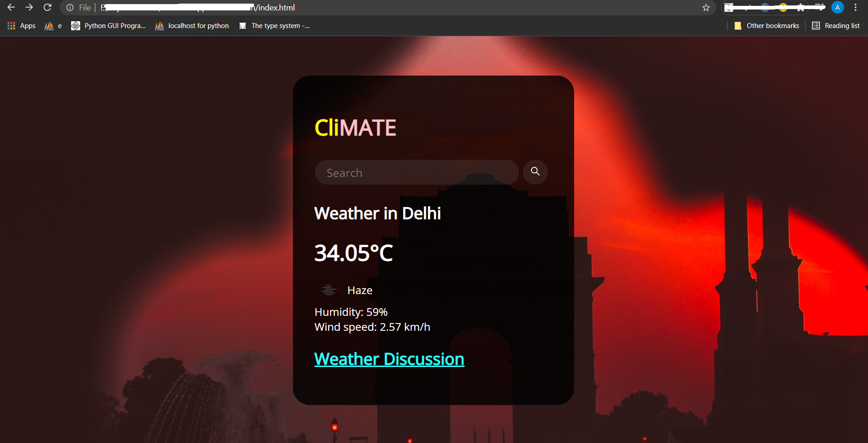Click the haze weather condition icon
The height and width of the screenshot is (443, 868).
(x=329, y=290)
